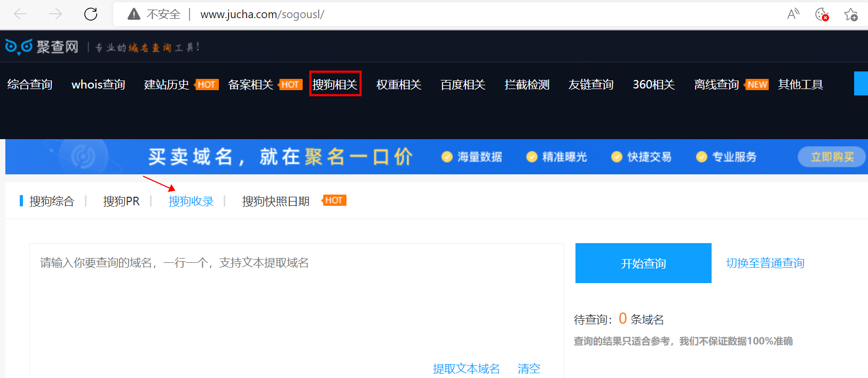Open the read aloud icon
This screenshot has width=868, height=378.
pos(793,14)
